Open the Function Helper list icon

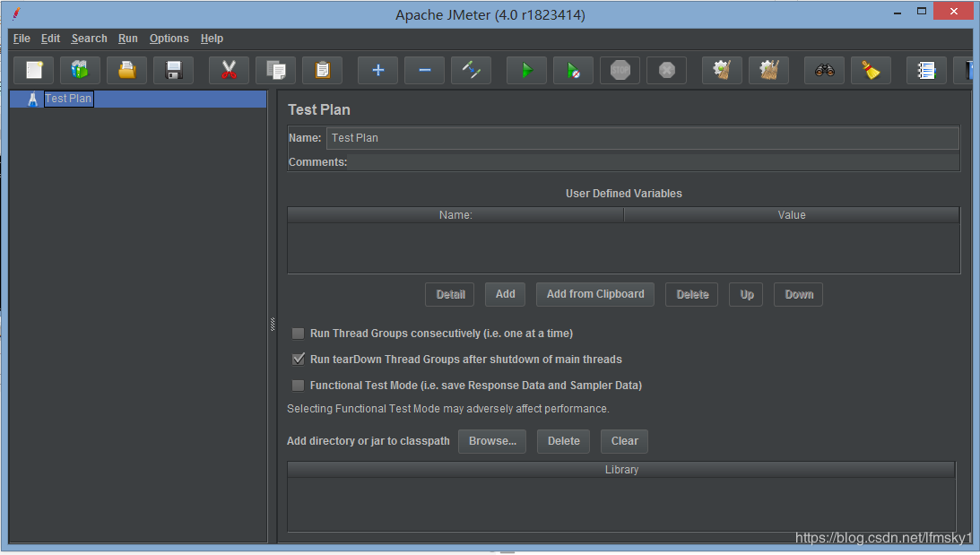(926, 70)
